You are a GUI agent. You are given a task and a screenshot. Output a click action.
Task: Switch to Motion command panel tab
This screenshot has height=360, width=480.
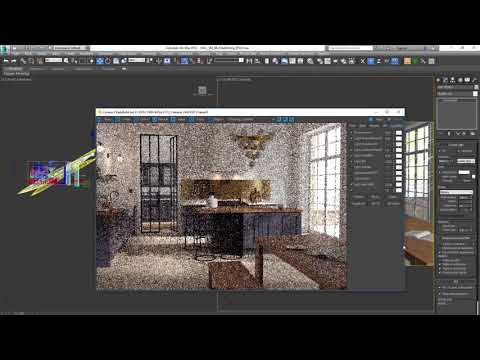[x=460, y=80]
